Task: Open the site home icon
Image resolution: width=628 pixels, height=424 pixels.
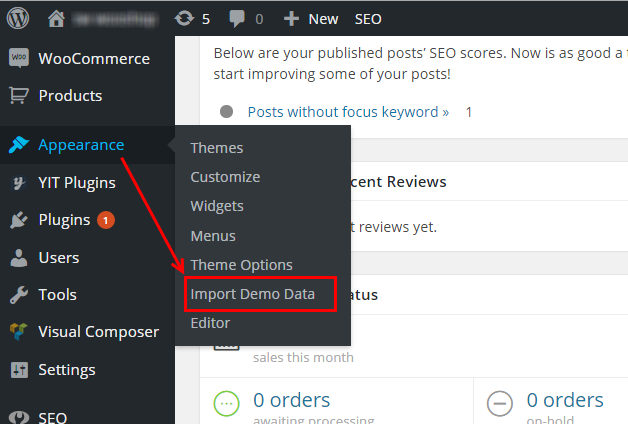Action: [57, 18]
